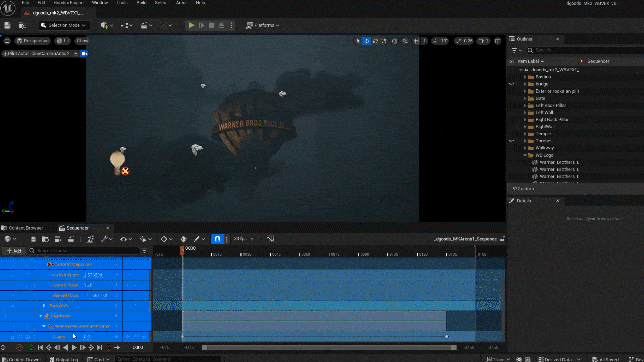Open the File menu
This screenshot has width=644, height=362.
click(x=25, y=3)
